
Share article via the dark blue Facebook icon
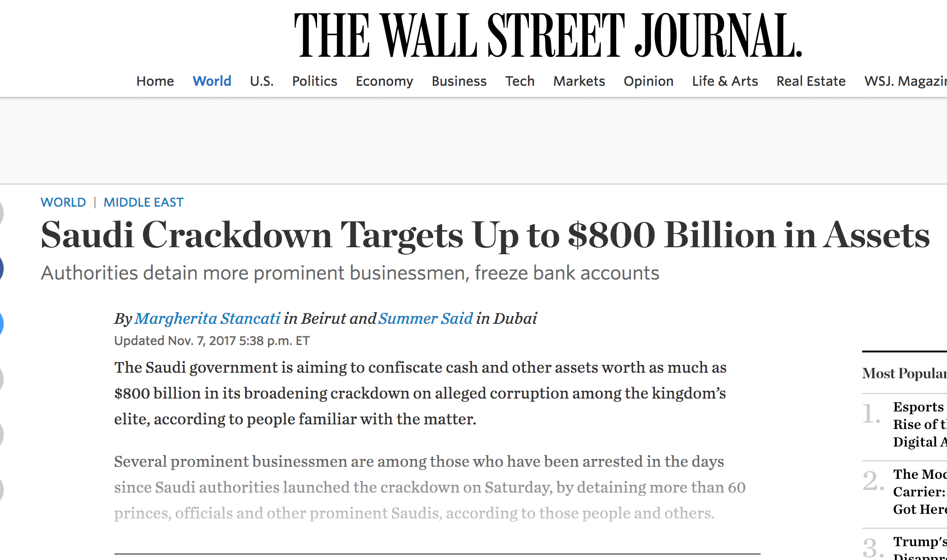[x=1, y=268]
